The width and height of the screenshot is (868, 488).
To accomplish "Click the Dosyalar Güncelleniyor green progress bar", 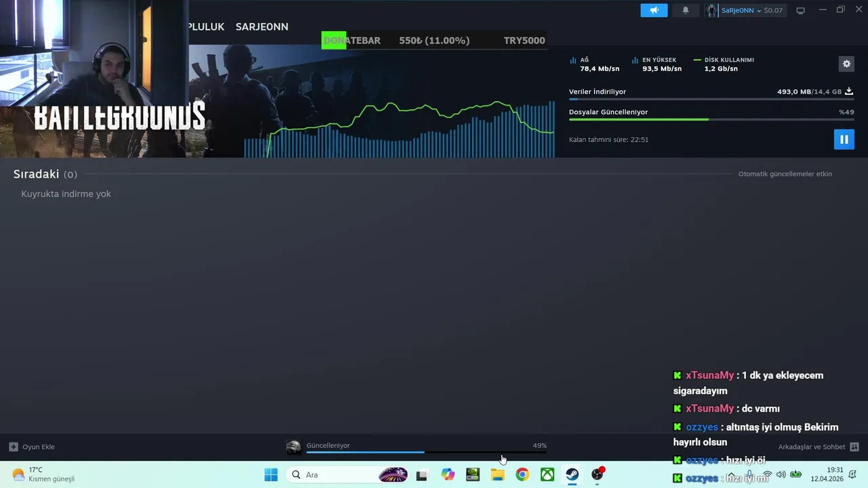I will [711, 120].
